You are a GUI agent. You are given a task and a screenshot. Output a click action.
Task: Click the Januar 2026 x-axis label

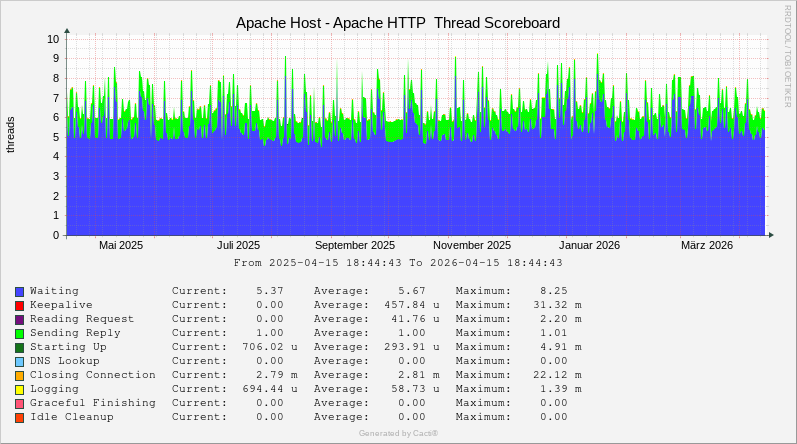(x=589, y=245)
